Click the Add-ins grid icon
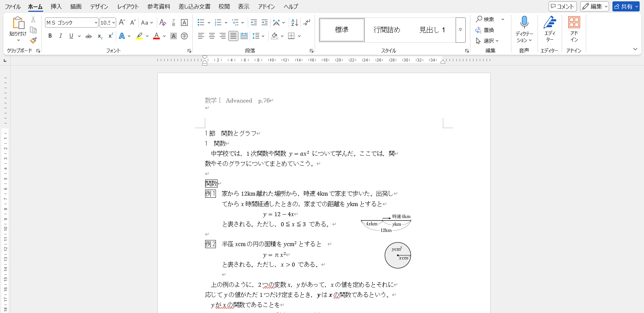The width and height of the screenshot is (644, 313). coord(574,23)
